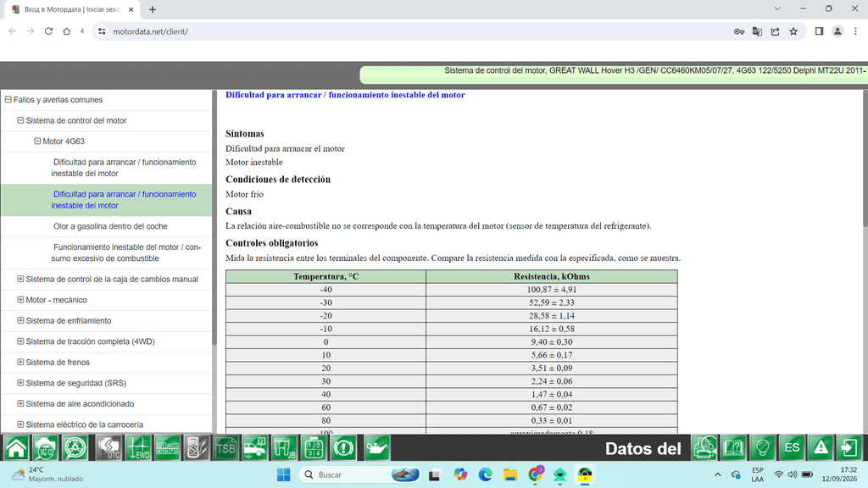The width and height of the screenshot is (868, 488).
Task: Open the DTC trouble codes icon
Action: click(108, 447)
